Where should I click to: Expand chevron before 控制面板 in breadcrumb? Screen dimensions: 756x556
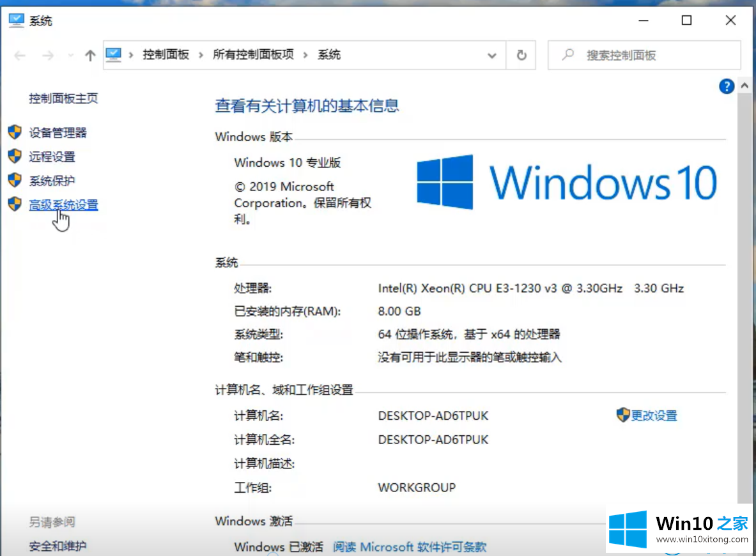click(x=130, y=55)
